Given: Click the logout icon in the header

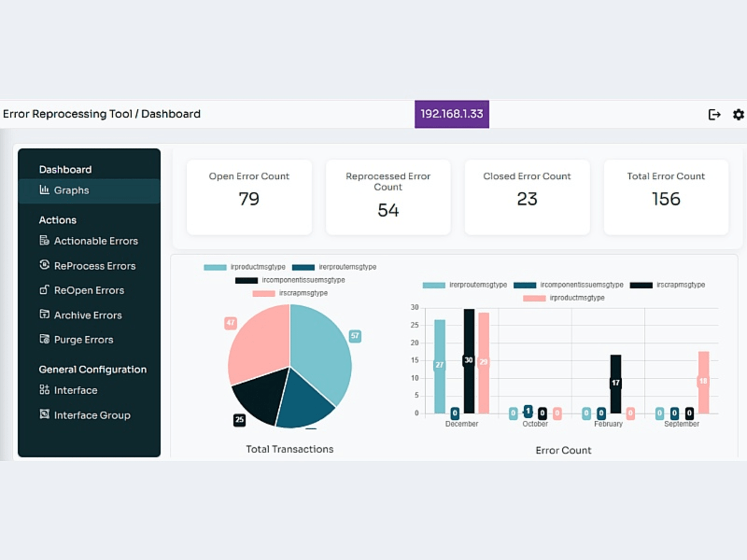Looking at the screenshot, I should coord(714,114).
